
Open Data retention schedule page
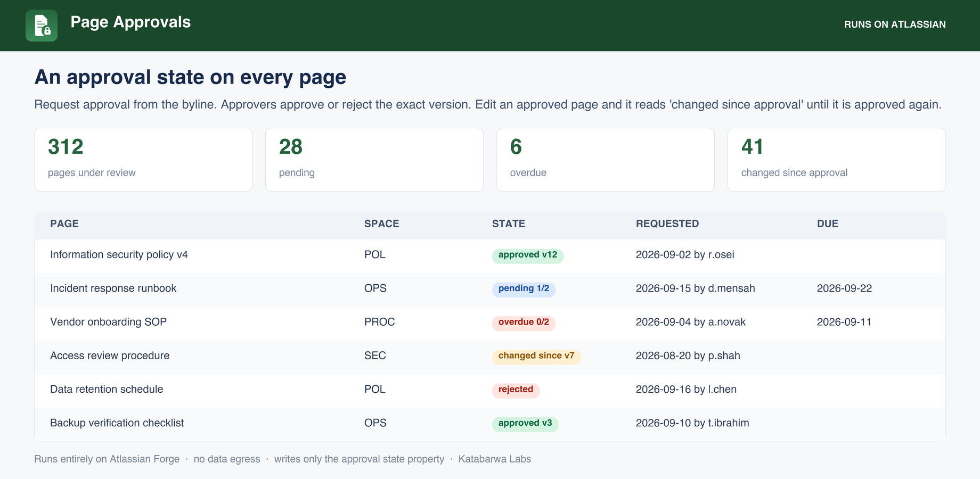(107, 389)
